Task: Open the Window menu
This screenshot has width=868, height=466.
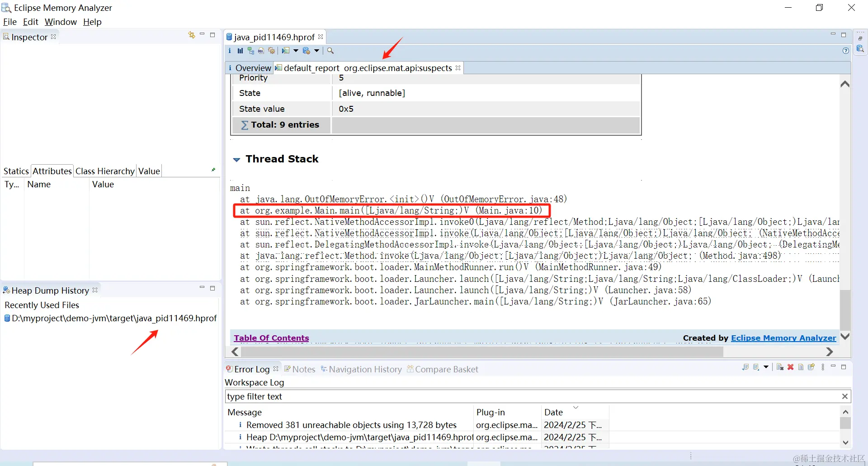Action: tap(61, 22)
